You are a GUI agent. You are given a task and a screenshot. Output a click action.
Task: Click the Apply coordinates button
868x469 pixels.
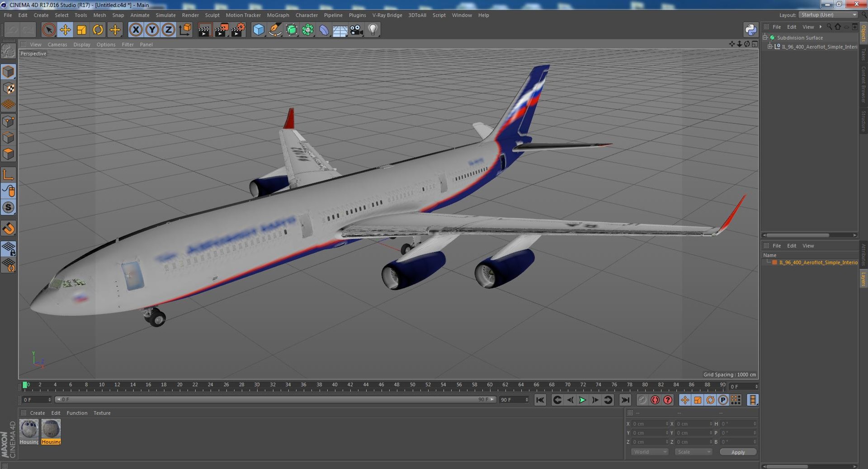pos(738,452)
